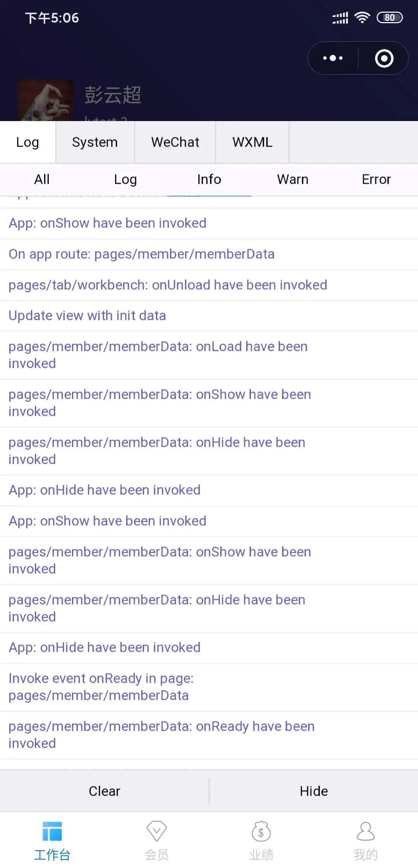This screenshot has height=868, width=418.
Task: Tap the mini program close circle icon
Action: pos(384,58)
